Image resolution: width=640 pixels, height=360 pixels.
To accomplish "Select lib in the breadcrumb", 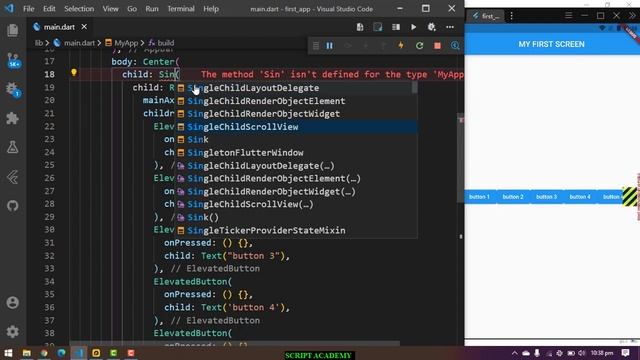I will click(x=39, y=43).
